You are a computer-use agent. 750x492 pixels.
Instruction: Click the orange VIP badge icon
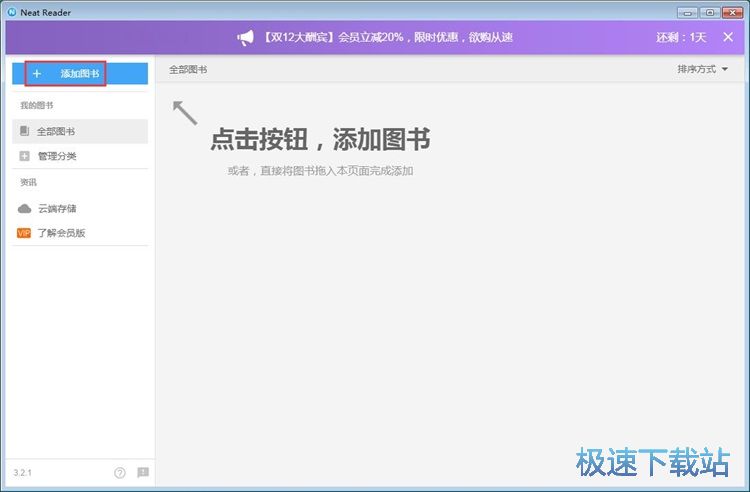click(25, 233)
